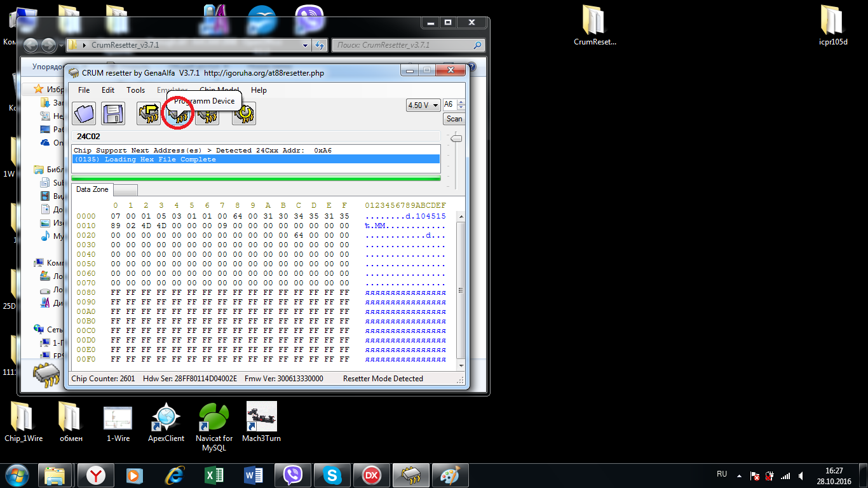Increase the A6 address with the up arrow
This screenshot has height=488, width=868.
461,102
